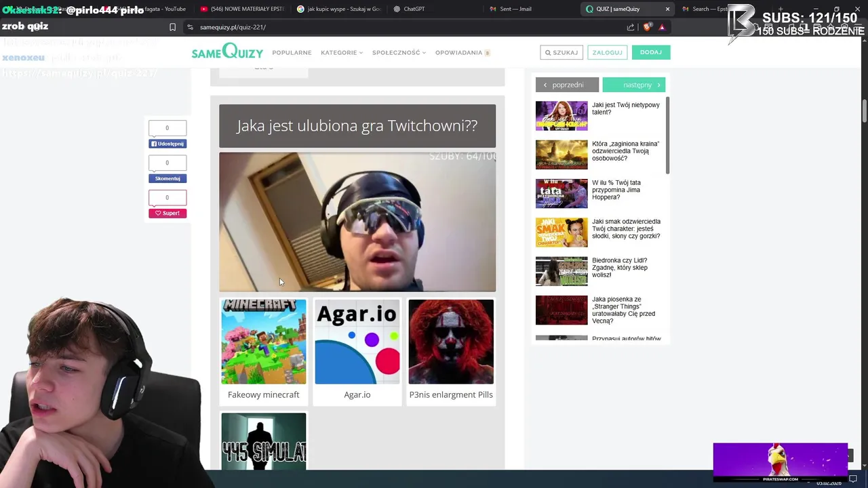Click Facebook Udostępnij share button
868x488 pixels.
click(167, 144)
